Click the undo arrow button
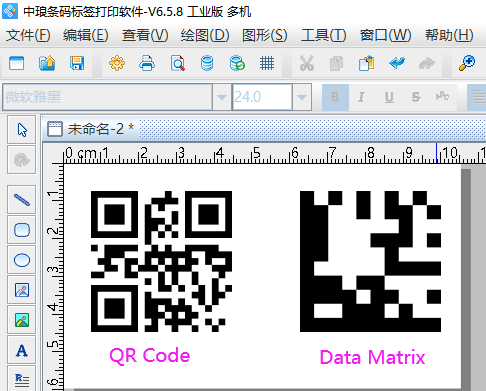 tap(397, 63)
